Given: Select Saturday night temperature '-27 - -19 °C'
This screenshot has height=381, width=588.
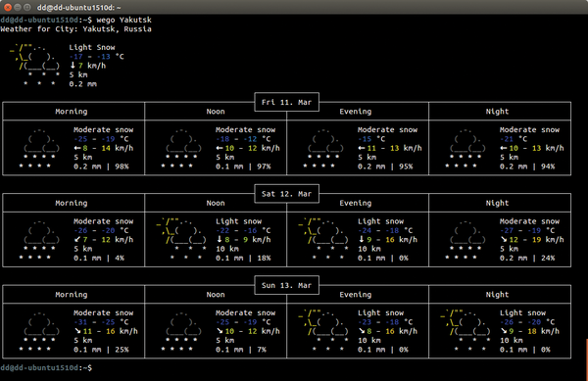Looking at the screenshot, I should tap(527, 230).
